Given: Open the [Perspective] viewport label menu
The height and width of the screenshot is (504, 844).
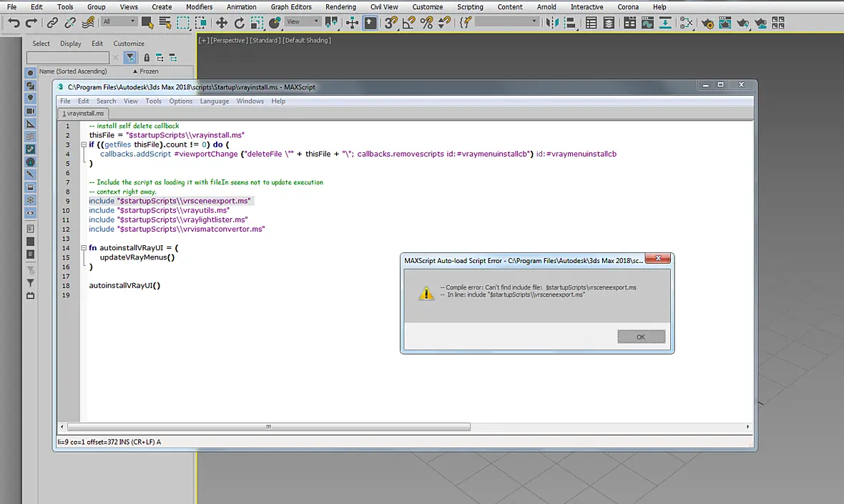Looking at the screenshot, I should pos(230,40).
